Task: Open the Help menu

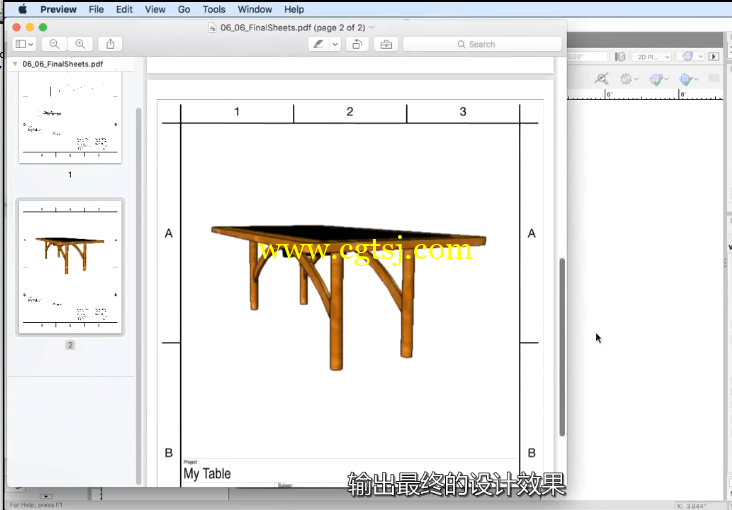Action: [x=294, y=9]
